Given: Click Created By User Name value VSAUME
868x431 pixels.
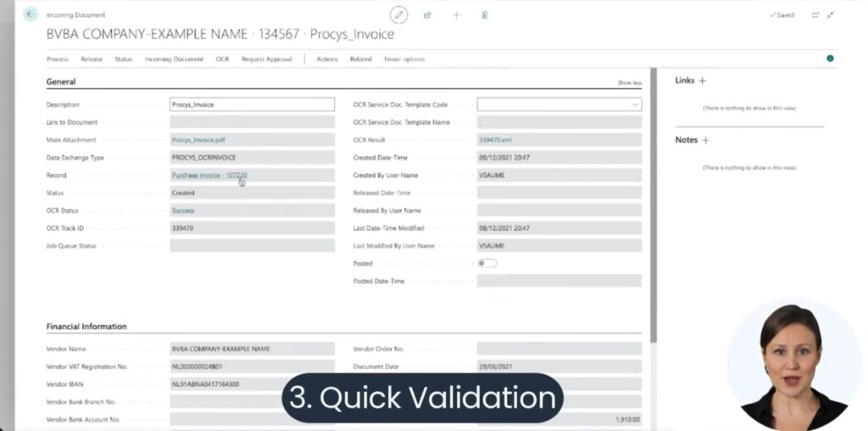Looking at the screenshot, I should [x=492, y=175].
